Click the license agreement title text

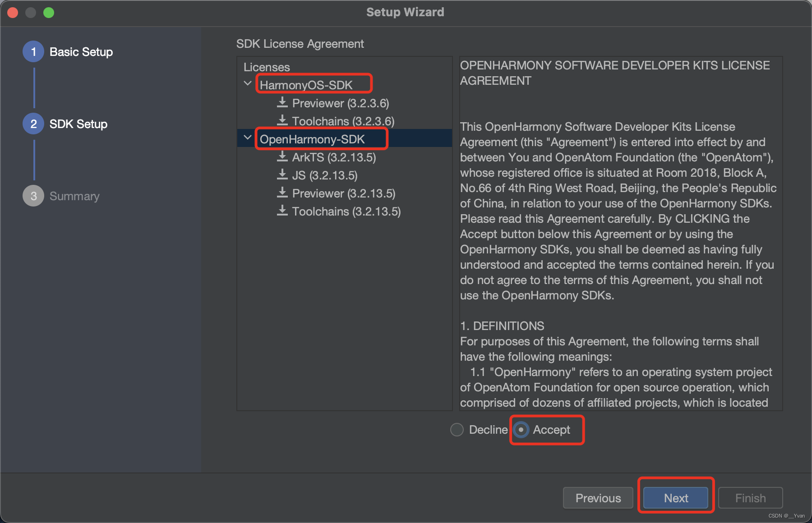(615, 73)
